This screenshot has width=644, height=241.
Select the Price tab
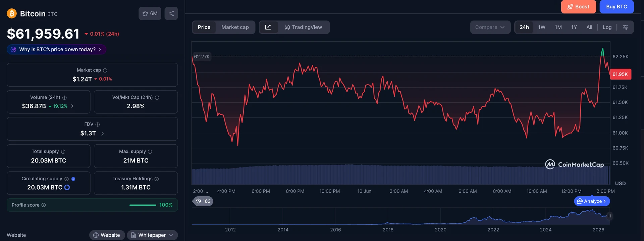point(204,27)
